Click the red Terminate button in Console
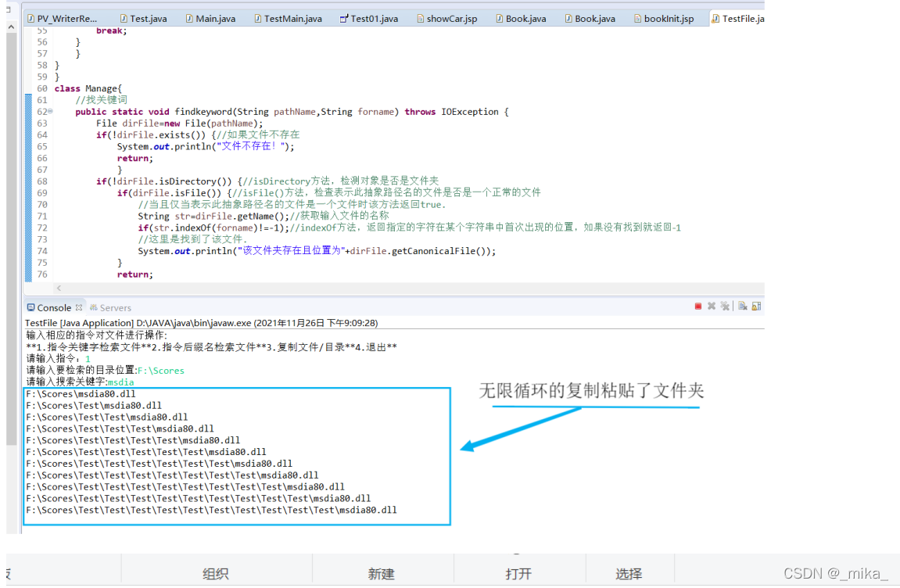This screenshot has height=588, width=900. (698, 307)
